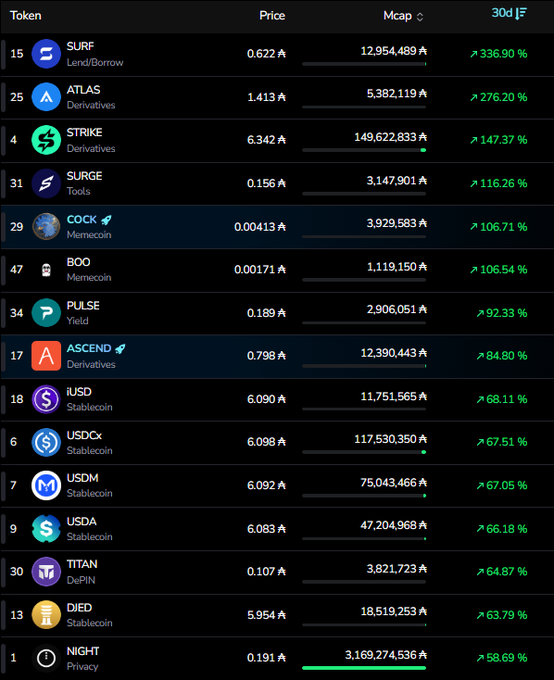Viewport: 554px width, 680px height.
Task: Click the USDCx market cap progress bar
Action: (364, 452)
